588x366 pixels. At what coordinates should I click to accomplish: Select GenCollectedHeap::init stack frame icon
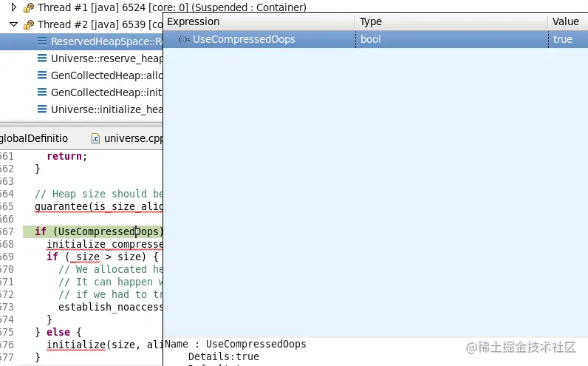42,92
